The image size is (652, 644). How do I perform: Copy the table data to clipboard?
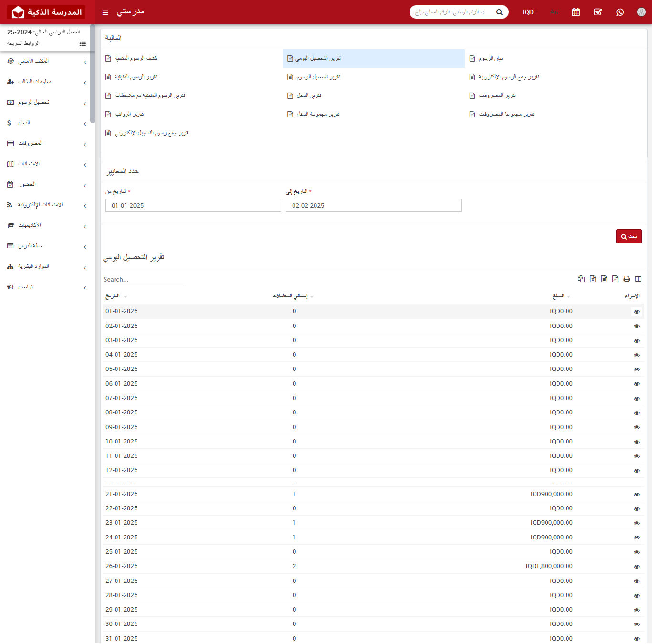(581, 279)
